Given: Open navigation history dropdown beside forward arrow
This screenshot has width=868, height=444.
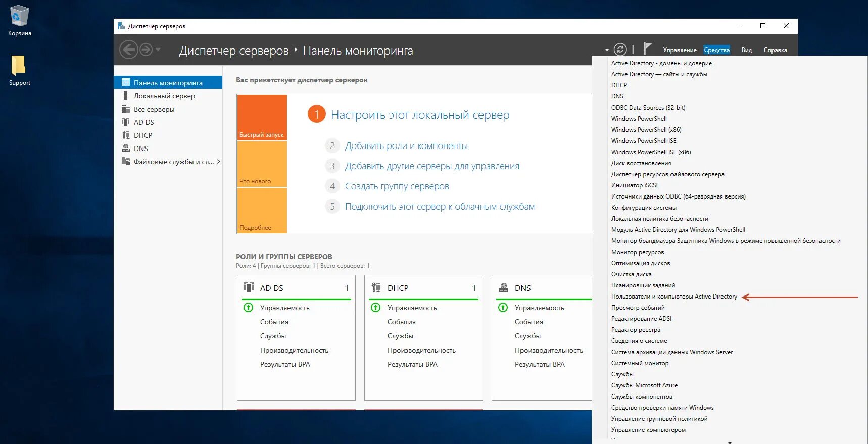Looking at the screenshot, I should point(158,50).
